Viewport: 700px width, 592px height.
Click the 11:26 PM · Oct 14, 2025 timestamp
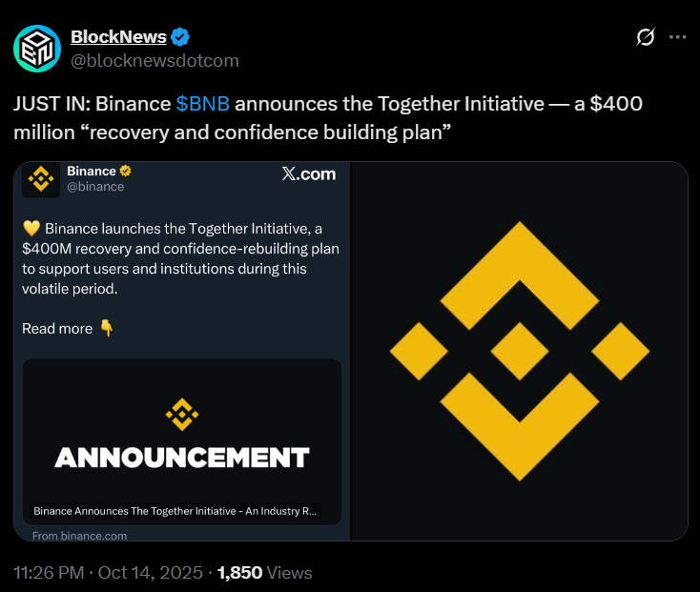(108, 573)
